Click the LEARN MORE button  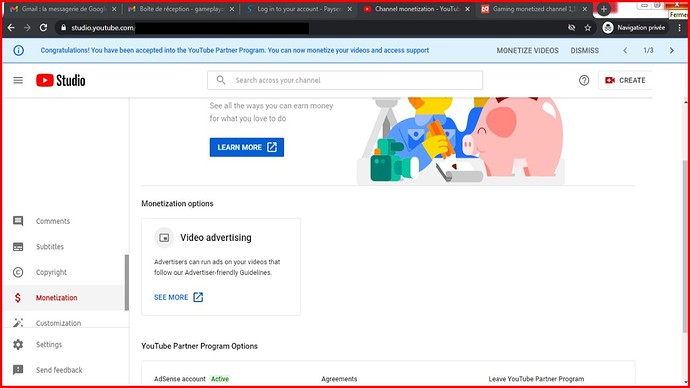point(247,147)
